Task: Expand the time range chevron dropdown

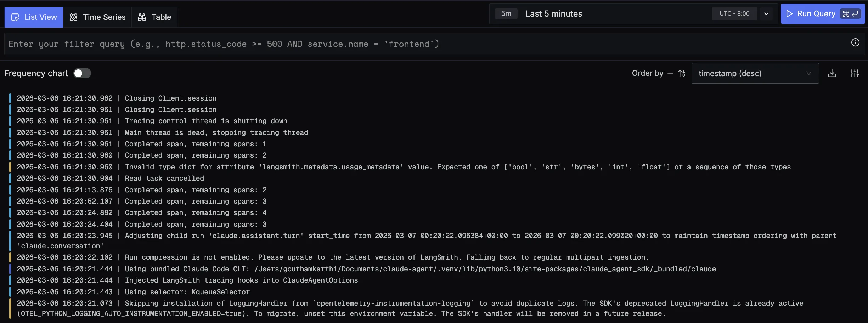Action: click(766, 14)
